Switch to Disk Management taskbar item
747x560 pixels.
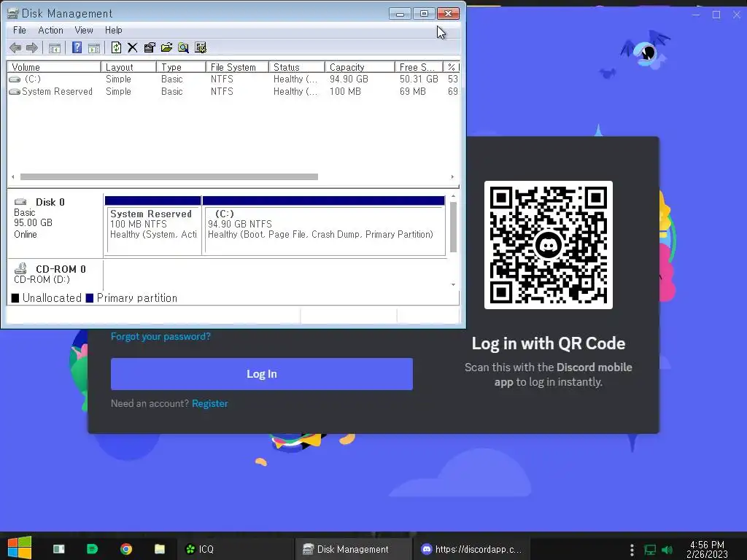[x=353, y=549]
